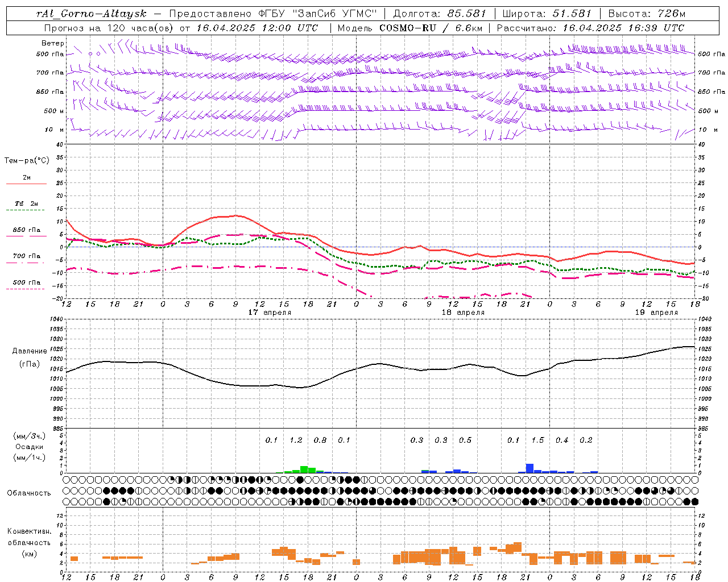Click the 0.2 precipitation value
The width and height of the screenshot is (728, 582).
pos(586,440)
